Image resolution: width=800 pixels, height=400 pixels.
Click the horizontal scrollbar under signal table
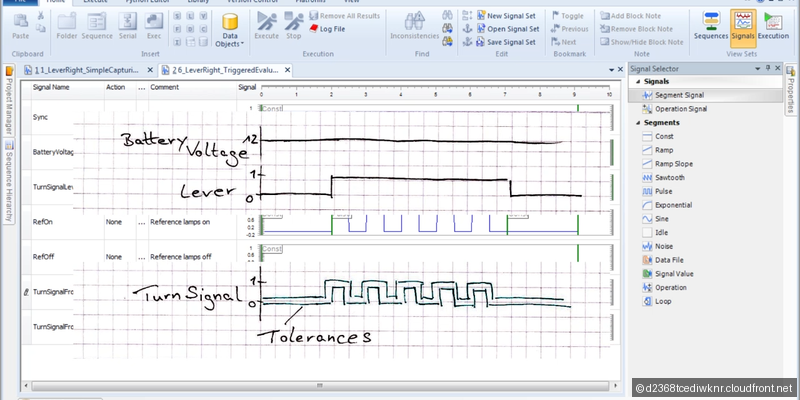(320, 385)
